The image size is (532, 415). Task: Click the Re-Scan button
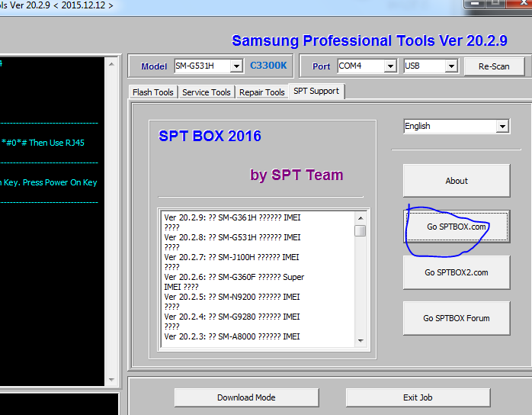tap(494, 66)
